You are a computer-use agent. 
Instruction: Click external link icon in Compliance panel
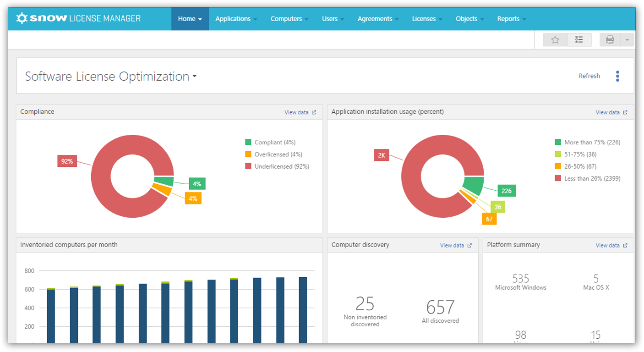click(314, 112)
